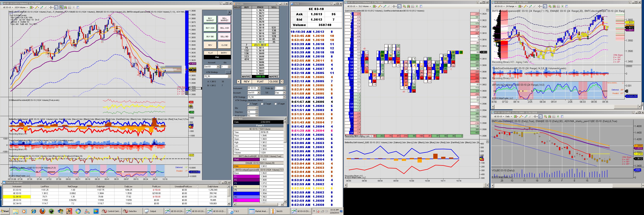This screenshot has height=215, width=644.
Task: Expand ATM Strategy dropdown in SuperDOM
Action: point(284,97)
